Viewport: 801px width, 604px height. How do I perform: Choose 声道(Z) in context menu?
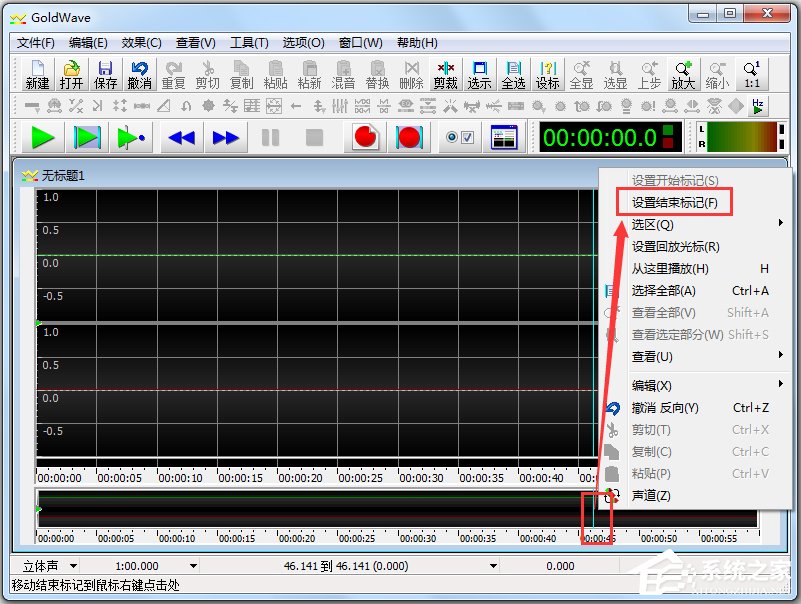pos(697,496)
